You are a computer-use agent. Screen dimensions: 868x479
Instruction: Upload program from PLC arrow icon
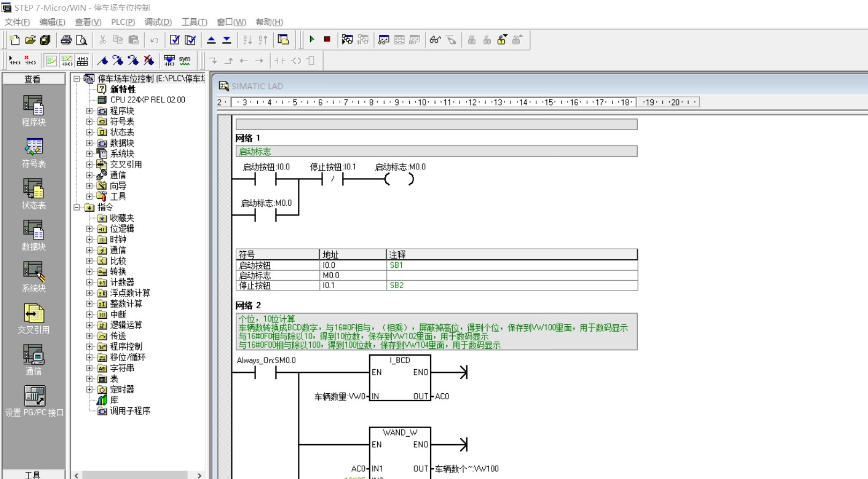(211, 40)
